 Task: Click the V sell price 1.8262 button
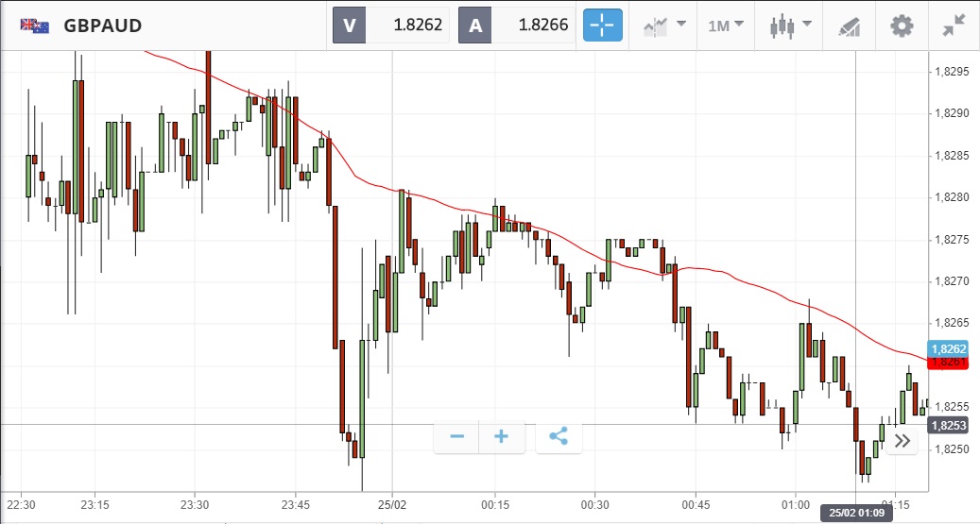click(x=390, y=25)
